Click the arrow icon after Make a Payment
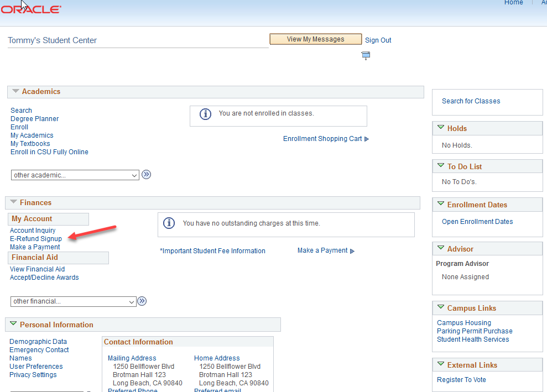The image size is (547, 392). coord(352,251)
